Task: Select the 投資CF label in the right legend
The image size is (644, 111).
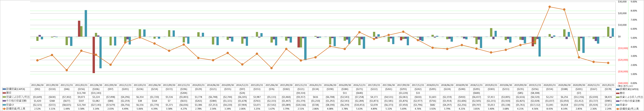Action: tap(624, 105)
